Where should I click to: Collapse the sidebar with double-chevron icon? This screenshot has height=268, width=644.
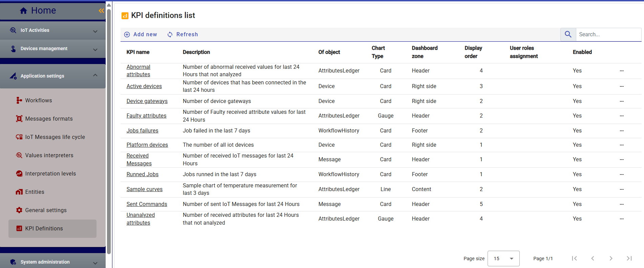101,11
